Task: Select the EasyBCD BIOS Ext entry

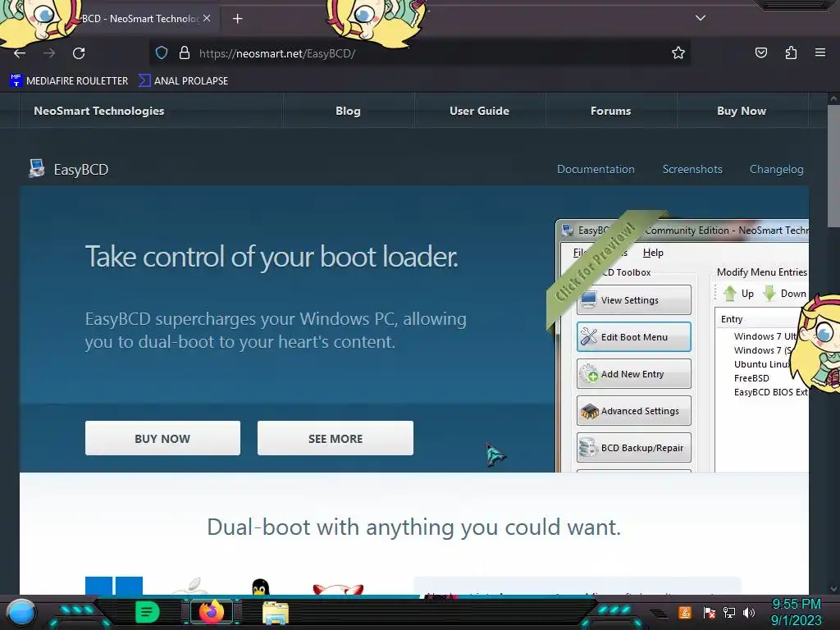Action: [x=771, y=392]
